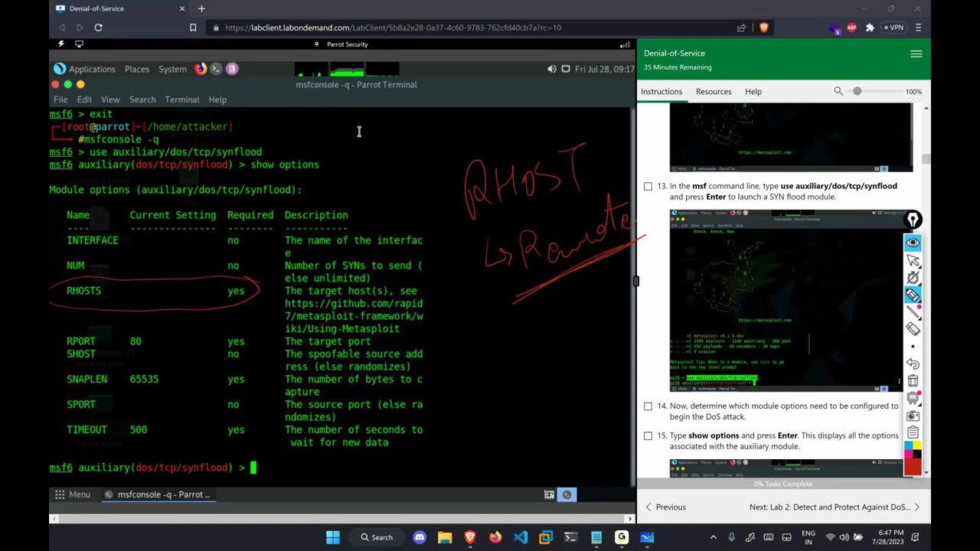Viewport: 980px width, 551px height.
Task: Open terminal Terminal menu
Action: 182,99
